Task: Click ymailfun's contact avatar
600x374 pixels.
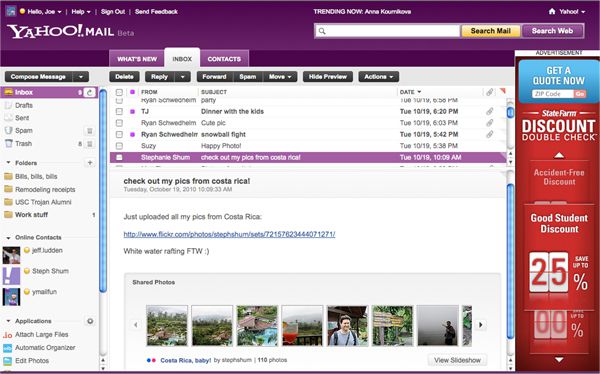Action: point(11,297)
